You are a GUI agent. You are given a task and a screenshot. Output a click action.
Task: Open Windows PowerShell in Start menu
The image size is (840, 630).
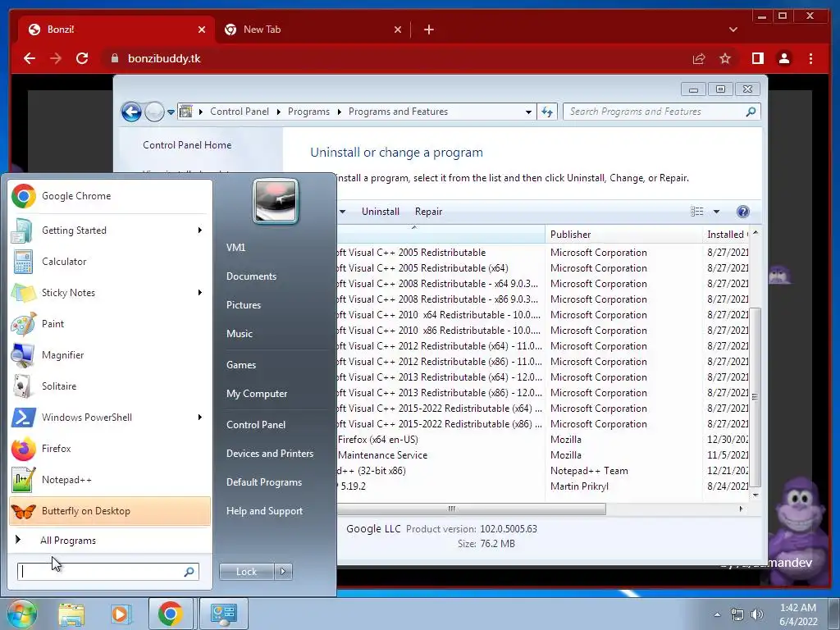(110, 418)
